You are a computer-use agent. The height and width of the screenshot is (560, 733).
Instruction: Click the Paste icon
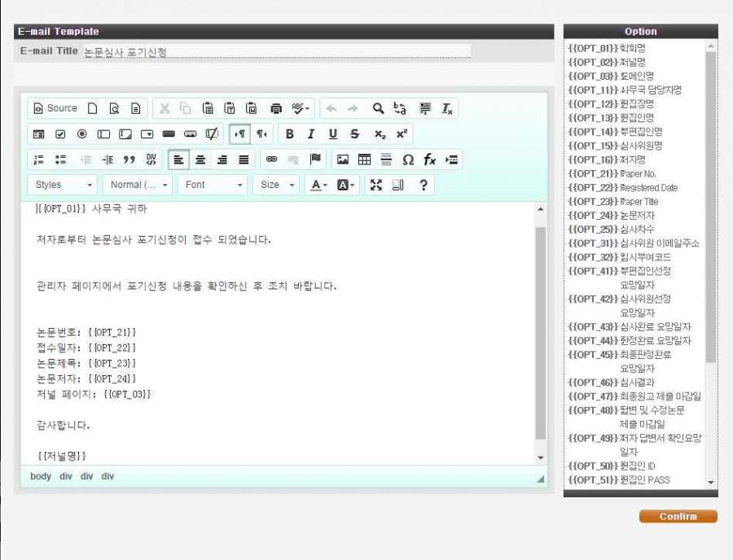(208, 108)
